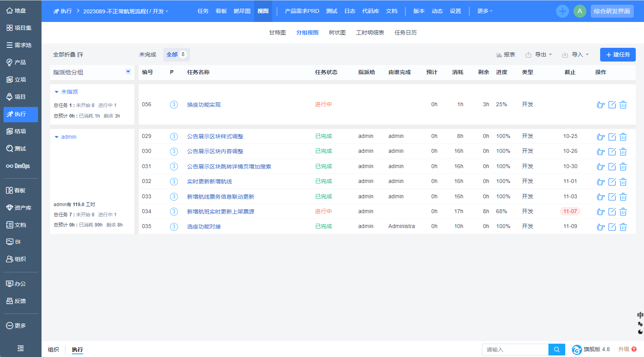Click the upgrade arrow icon
The image size is (644, 357).
coord(634,349)
